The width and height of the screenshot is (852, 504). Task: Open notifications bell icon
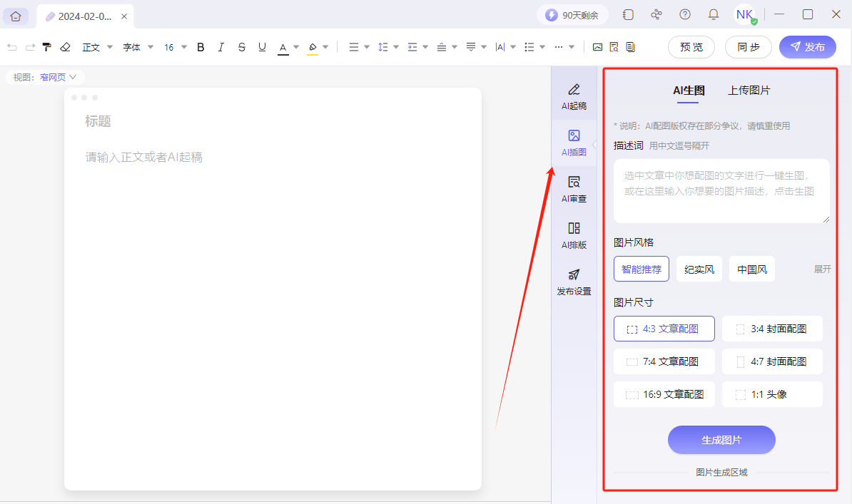pos(713,14)
